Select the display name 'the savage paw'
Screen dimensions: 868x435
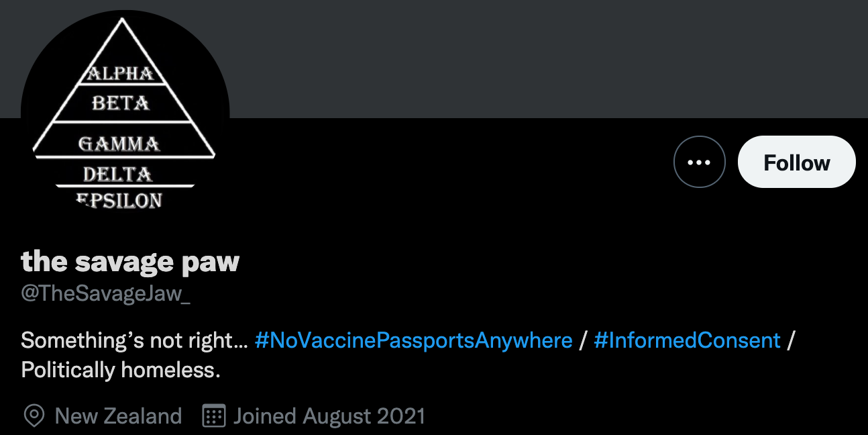[129, 261]
